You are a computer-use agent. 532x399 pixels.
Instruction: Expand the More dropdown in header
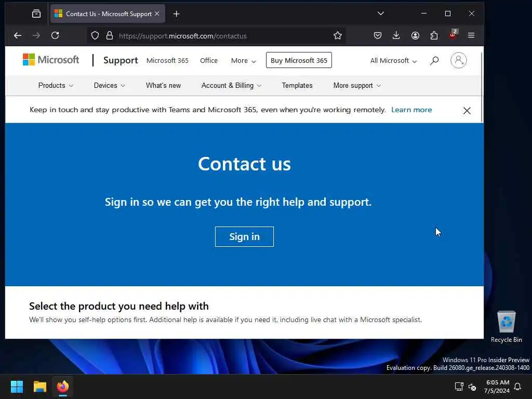[x=243, y=61]
